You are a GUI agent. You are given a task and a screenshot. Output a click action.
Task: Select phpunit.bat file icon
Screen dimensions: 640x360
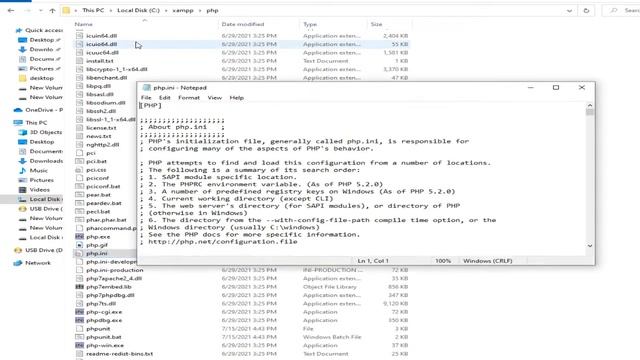(79, 337)
